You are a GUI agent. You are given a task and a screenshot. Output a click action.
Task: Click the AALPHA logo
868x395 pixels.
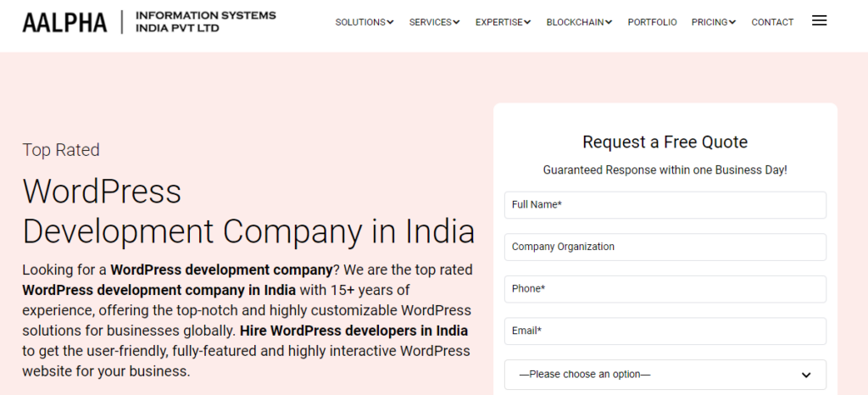click(64, 22)
